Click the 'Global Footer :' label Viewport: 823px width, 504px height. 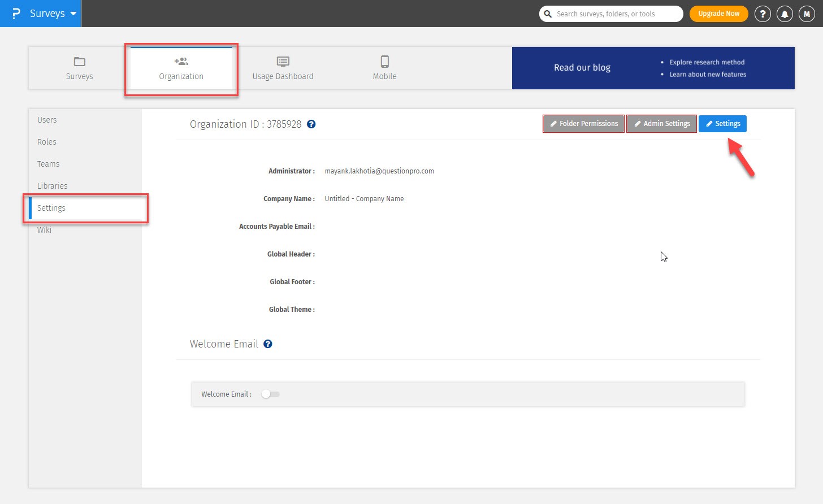click(292, 282)
